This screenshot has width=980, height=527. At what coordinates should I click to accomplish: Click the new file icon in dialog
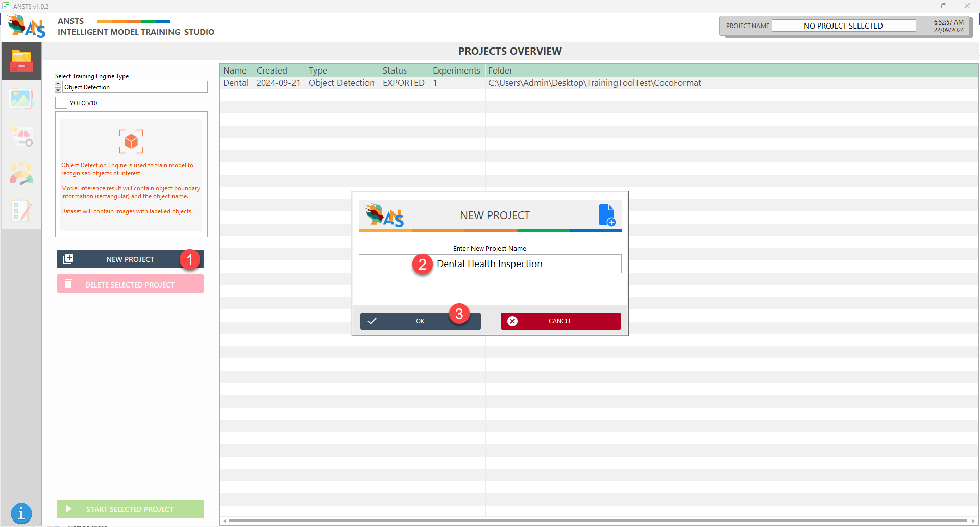[x=606, y=215]
